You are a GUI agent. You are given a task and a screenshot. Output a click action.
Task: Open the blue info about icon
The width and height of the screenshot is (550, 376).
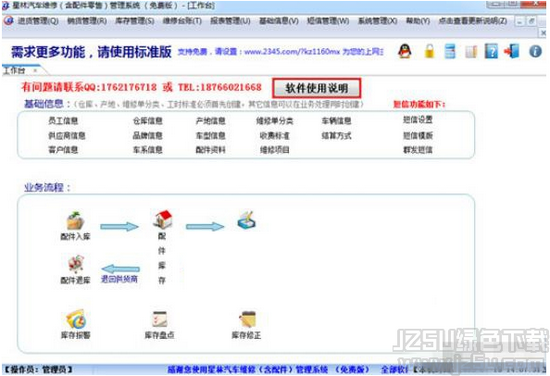tap(535, 52)
